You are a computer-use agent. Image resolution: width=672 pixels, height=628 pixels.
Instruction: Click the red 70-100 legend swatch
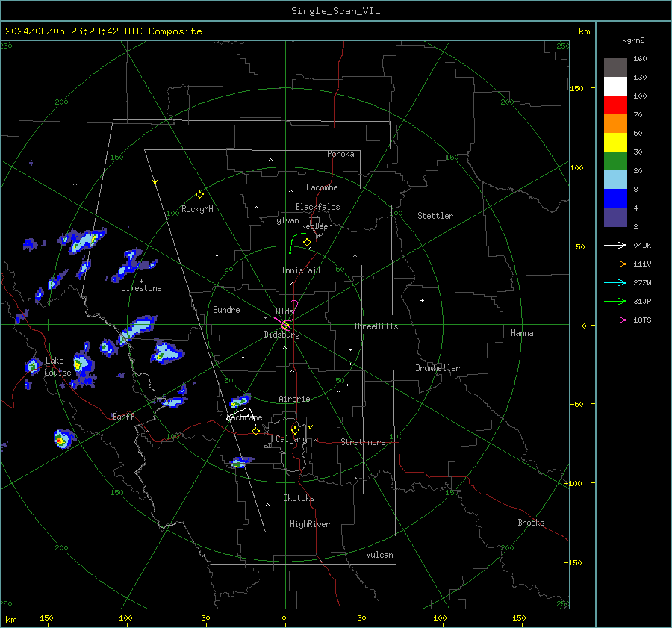[x=615, y=105]
